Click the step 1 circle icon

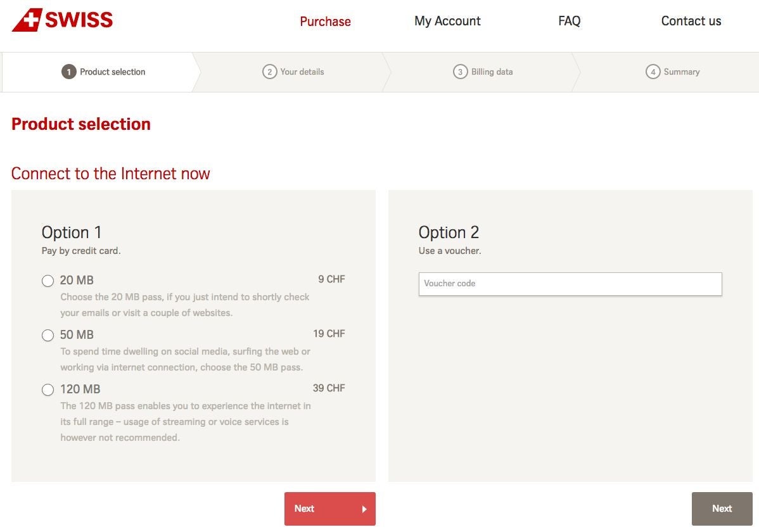click(x=68, y=72)
